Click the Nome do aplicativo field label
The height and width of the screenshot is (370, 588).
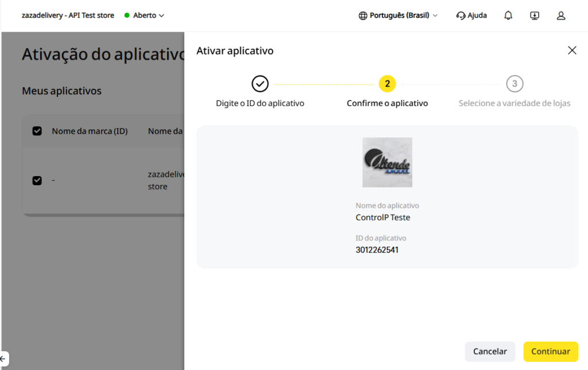(387, 205)
